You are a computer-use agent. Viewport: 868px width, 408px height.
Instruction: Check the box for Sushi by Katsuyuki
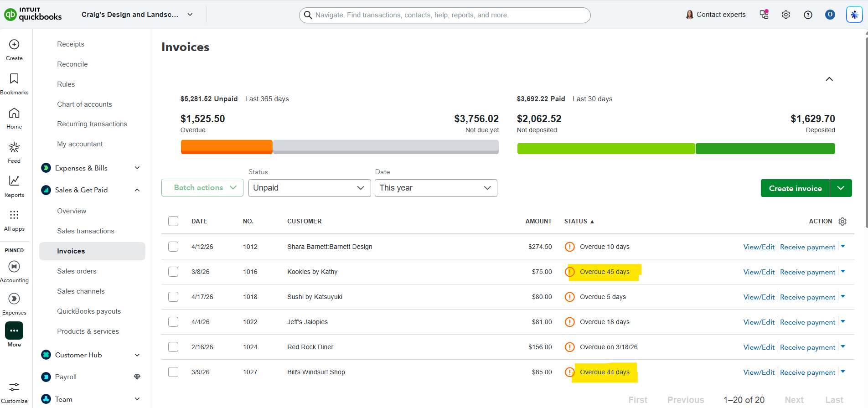tap(173, 297)
